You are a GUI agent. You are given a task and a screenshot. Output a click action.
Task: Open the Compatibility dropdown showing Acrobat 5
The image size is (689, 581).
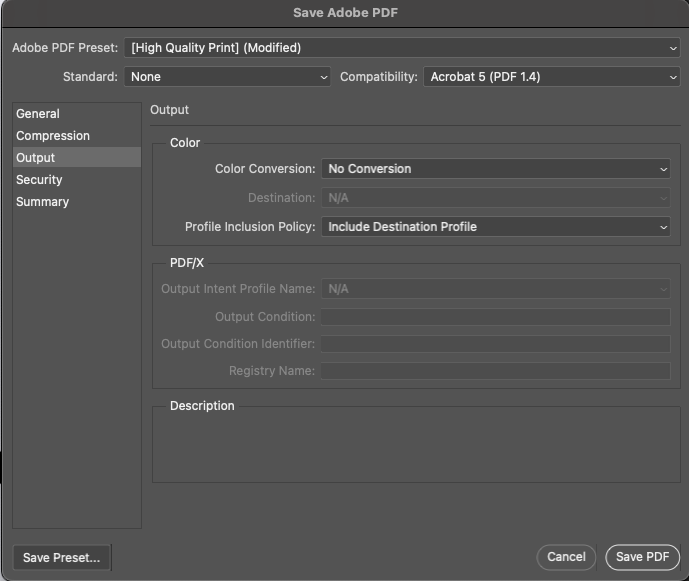(x=551, y=76)
